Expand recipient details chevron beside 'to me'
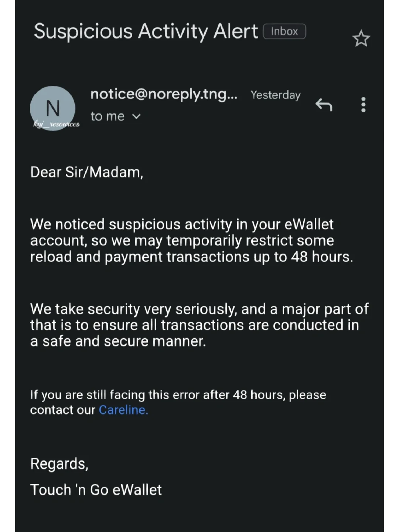This screenshot has height=532, width=399. [x=136, y=116]
